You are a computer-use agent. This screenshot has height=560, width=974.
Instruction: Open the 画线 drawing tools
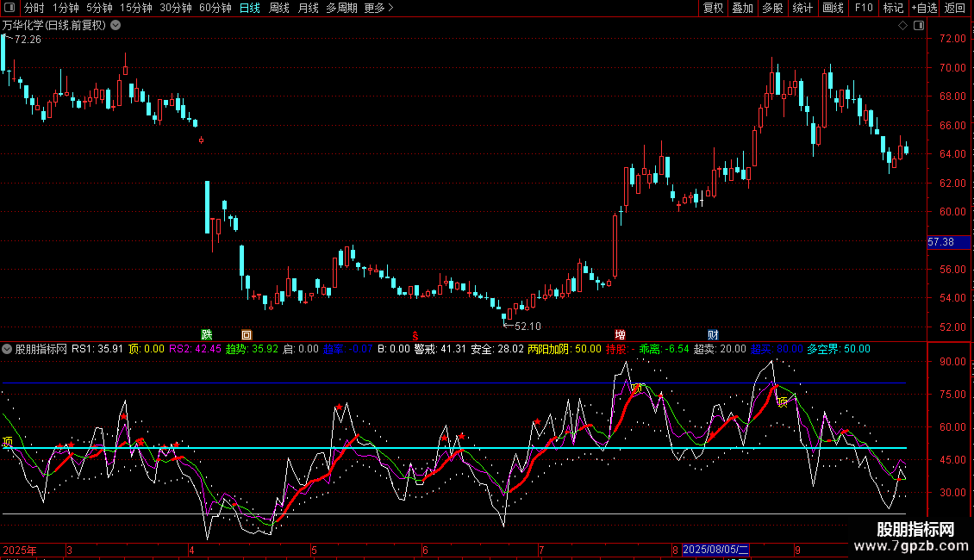tap(833, 8)
